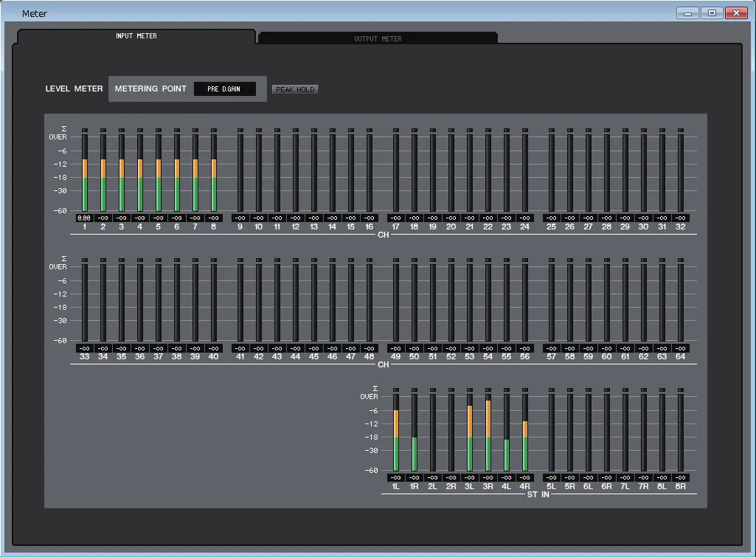Click the 2R stereo input label
756x557 pixels.
click(x=451, y=486)
